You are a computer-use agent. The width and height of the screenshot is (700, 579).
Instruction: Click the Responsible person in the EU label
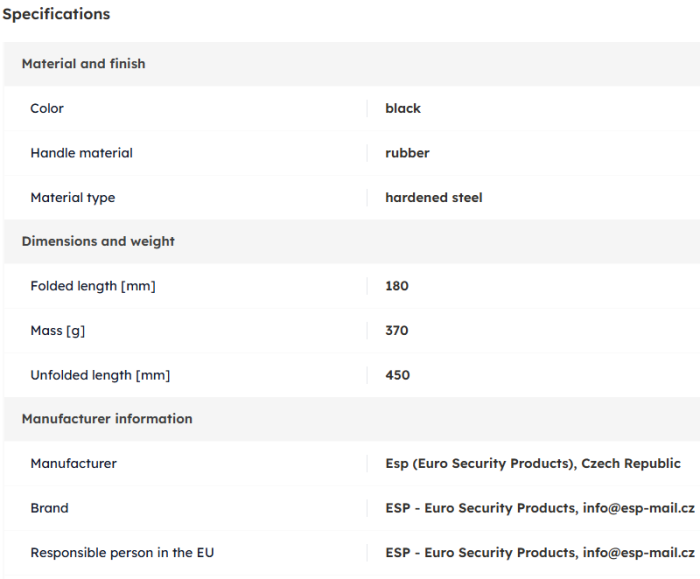point(122,553)
